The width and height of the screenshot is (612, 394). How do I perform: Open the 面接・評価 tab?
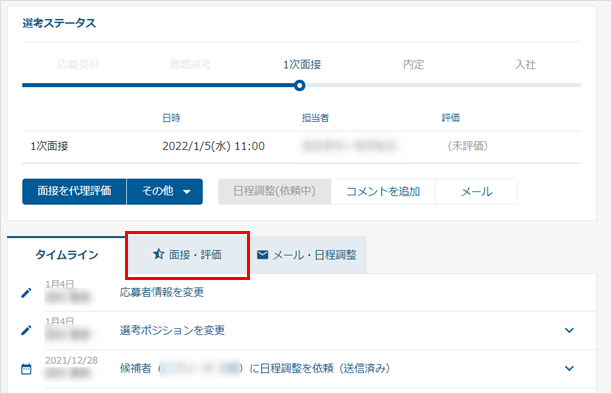tap(187, 255)
